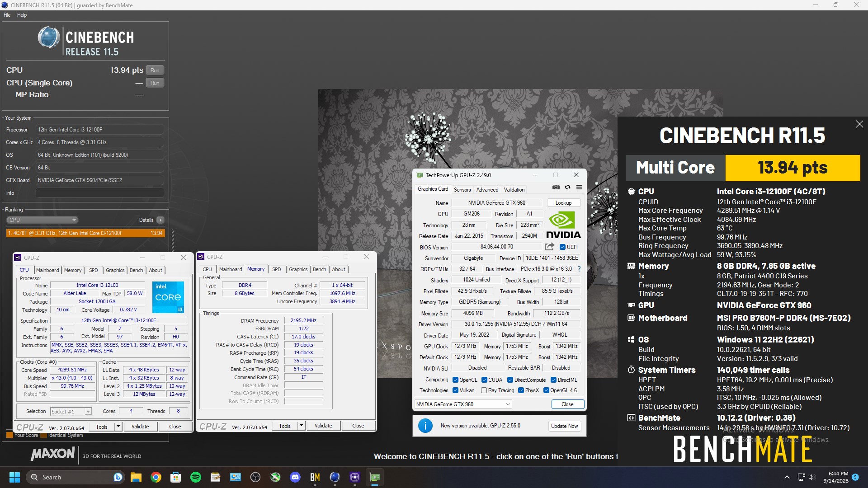Open Spotify from the taskbar

point(196,477)
